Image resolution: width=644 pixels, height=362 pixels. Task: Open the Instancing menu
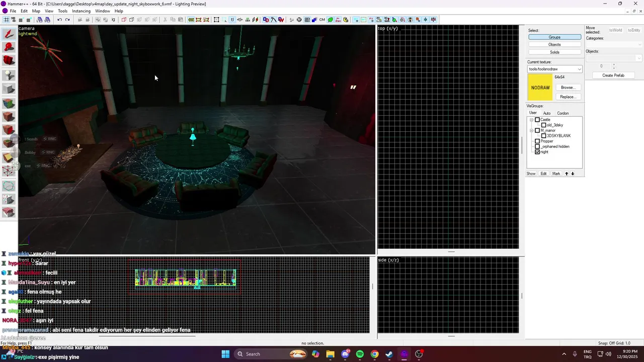[81, 11]
